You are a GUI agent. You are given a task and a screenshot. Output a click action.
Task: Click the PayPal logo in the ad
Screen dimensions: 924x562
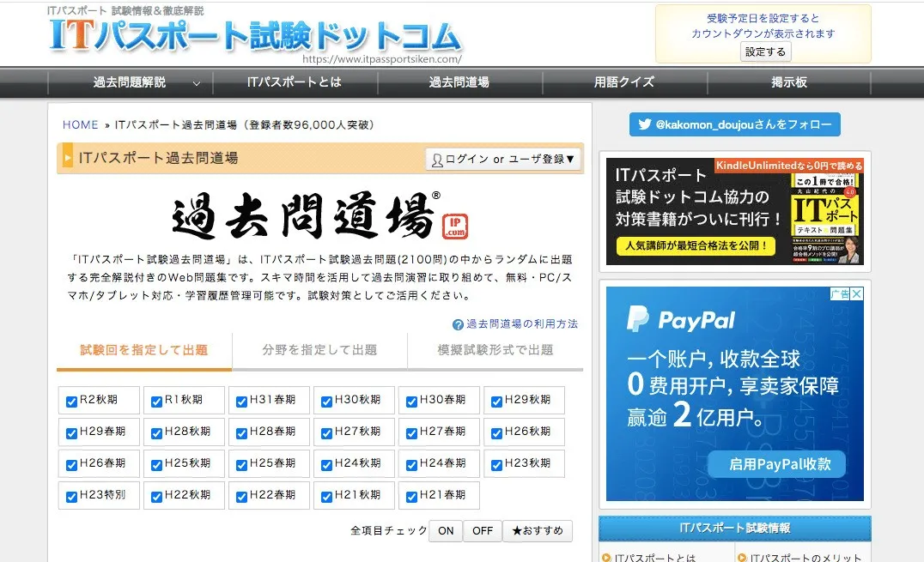[x=681, y=320]
